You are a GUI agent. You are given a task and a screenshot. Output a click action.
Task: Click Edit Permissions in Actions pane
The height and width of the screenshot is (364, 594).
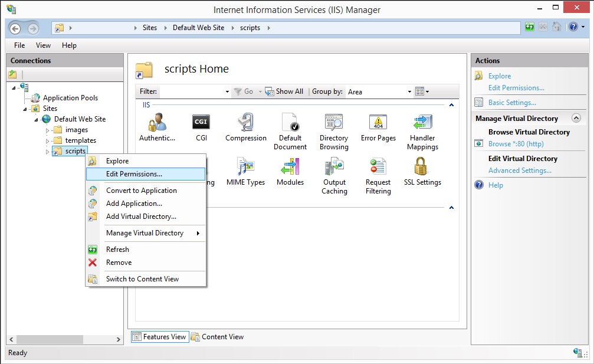click(x=516, y=88)
